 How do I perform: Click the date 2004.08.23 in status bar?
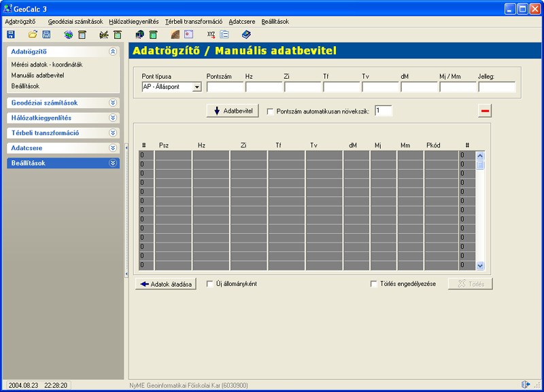(23, 385)
